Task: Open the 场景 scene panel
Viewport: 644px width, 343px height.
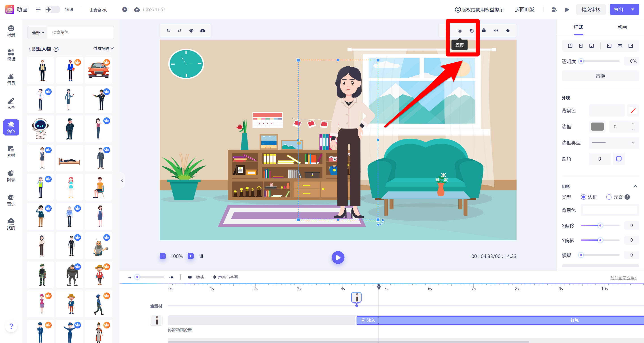Action: tap(11, 31)
